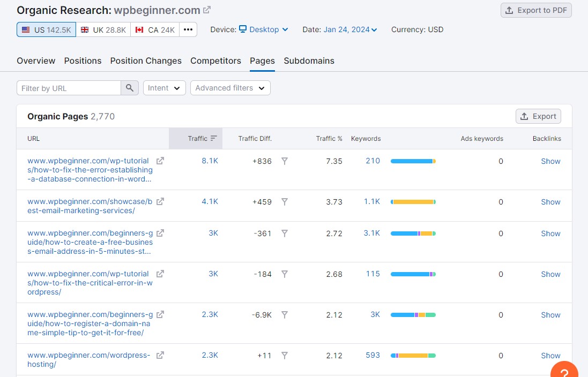Screen dimensions: 588x377
Task: Open external link icon for register-a-domain-name URL
Action: click(x=160, y=314)
